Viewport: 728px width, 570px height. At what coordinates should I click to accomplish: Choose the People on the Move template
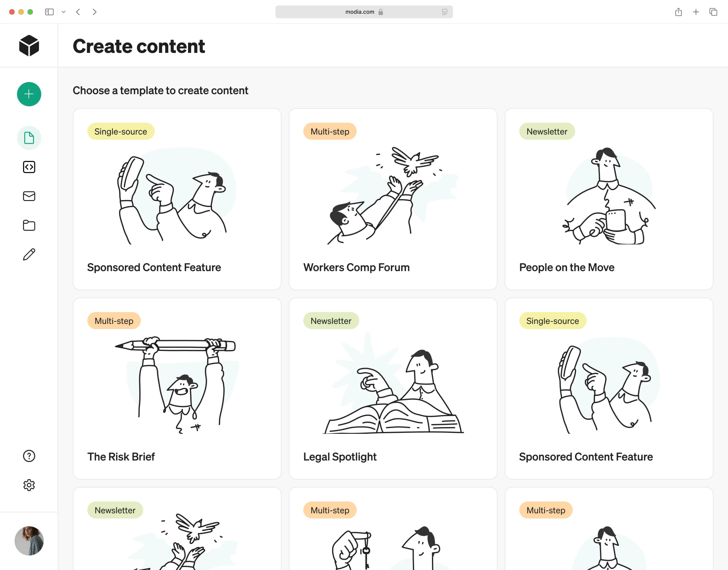(609, 199)
